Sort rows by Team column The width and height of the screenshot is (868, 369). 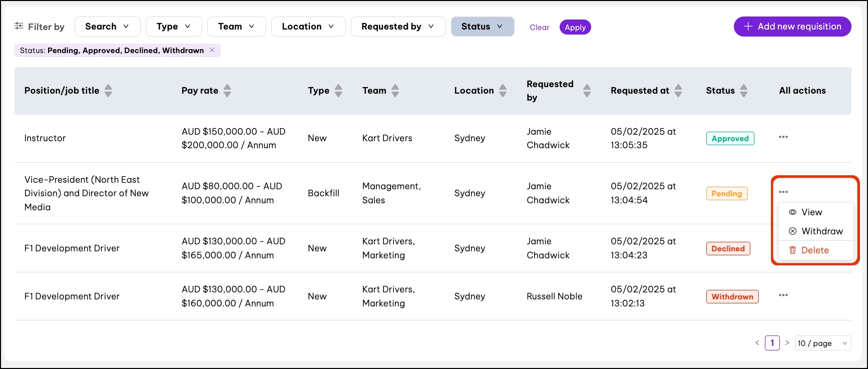point(395,91)
